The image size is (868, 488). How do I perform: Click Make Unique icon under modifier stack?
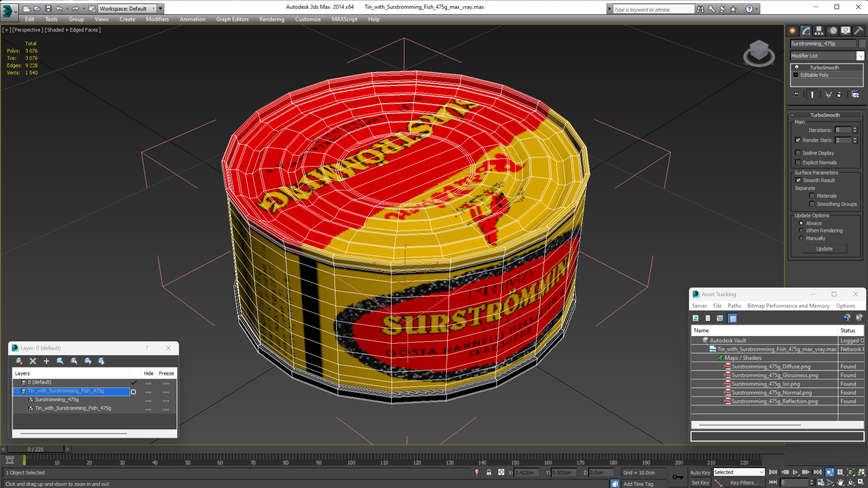tap(828, 94)
